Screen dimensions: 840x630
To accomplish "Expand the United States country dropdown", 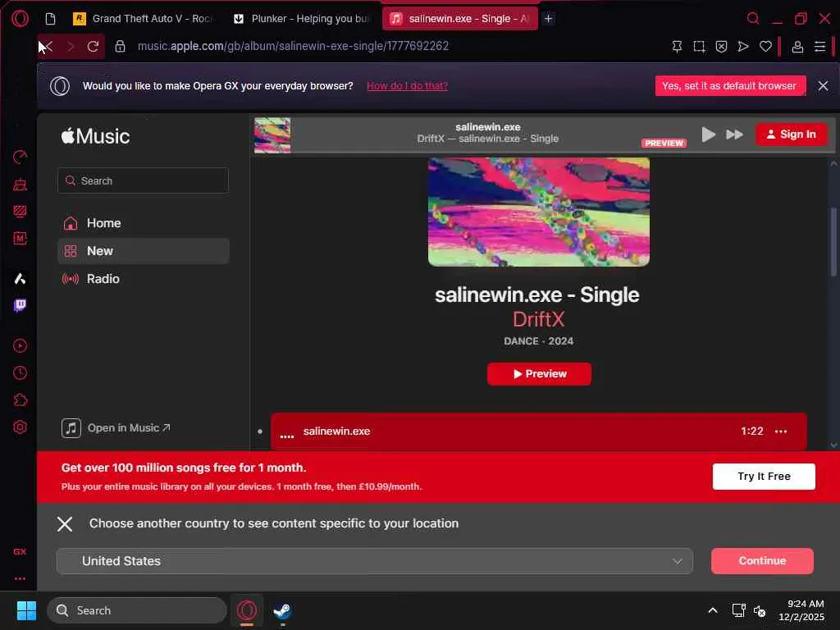I will (374, 561).
